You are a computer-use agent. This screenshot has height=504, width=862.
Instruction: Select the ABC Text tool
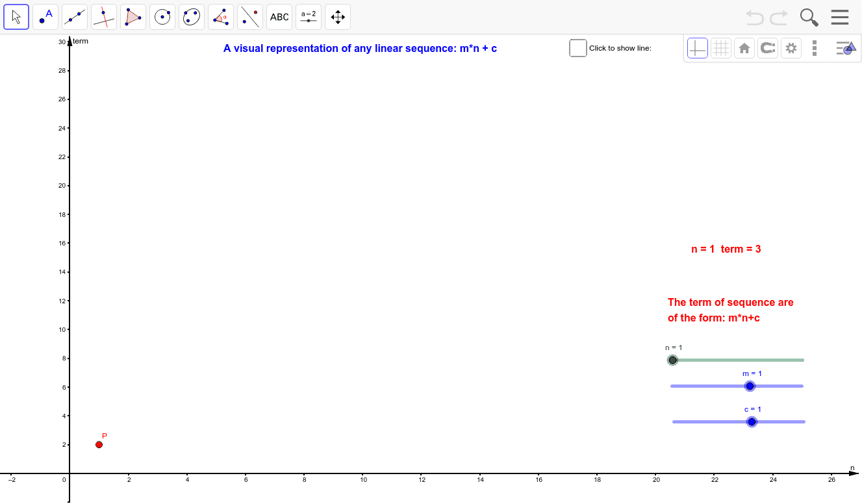point(279,17)
